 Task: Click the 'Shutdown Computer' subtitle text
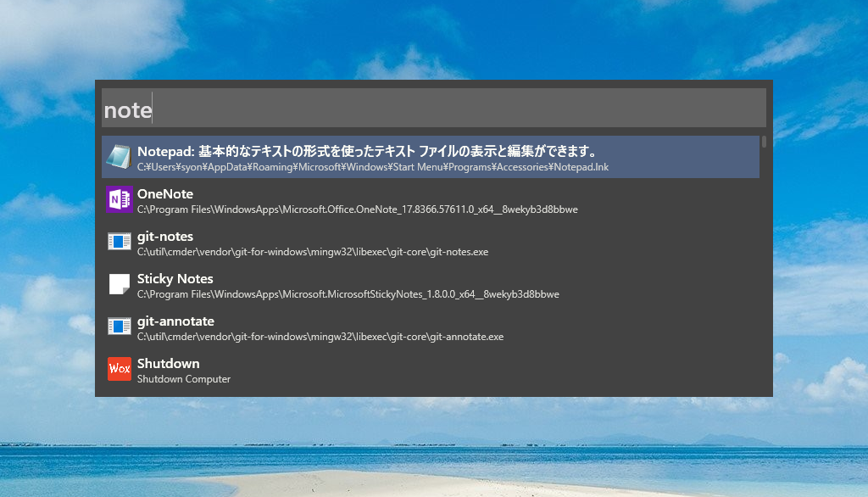pyautogui.click(x=184, y=379)
